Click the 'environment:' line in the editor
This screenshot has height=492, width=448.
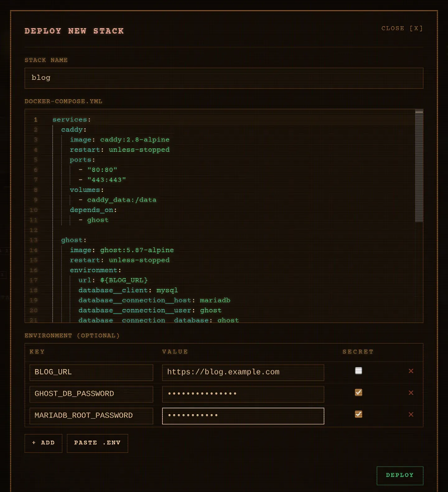pos(96,270)
